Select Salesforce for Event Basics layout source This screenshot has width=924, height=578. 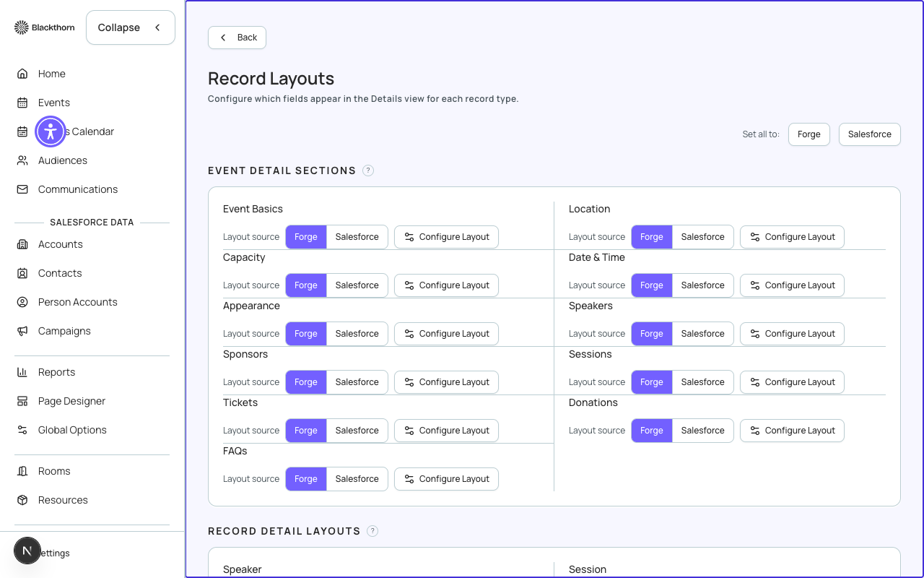click(x=357, y=237)
